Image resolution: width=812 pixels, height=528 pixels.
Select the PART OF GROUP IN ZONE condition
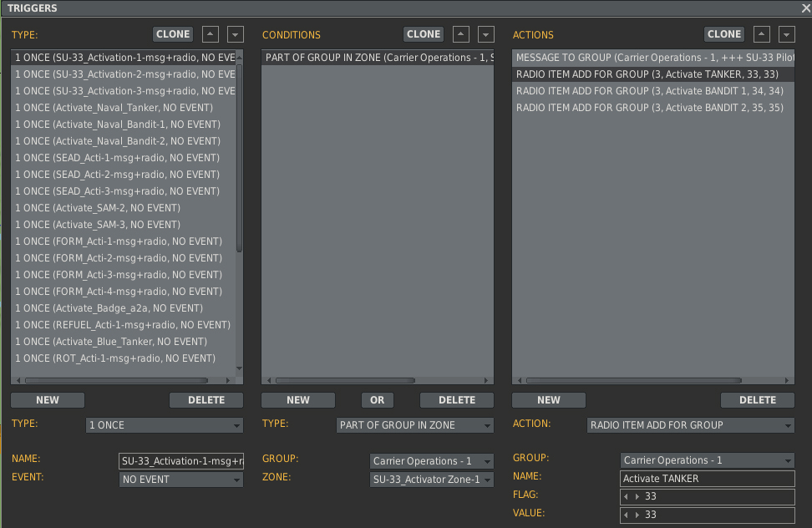pyautogui.click(x=378, y=58)
